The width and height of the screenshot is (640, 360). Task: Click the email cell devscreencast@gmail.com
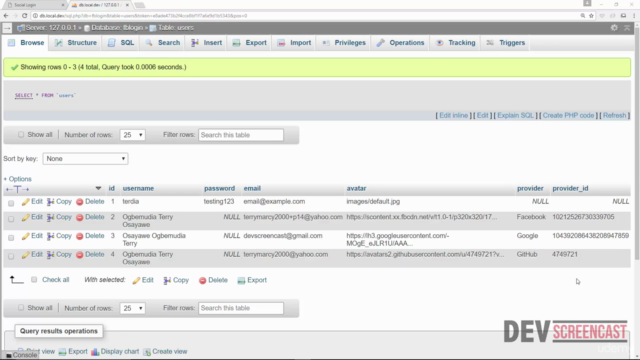[283, 236]
